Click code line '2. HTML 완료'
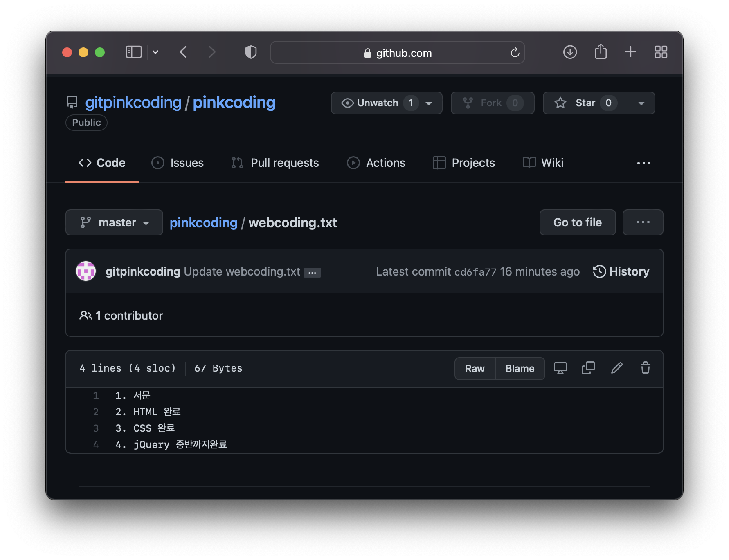This screenshot has height=560, width=729. click(x=148, y=412)
